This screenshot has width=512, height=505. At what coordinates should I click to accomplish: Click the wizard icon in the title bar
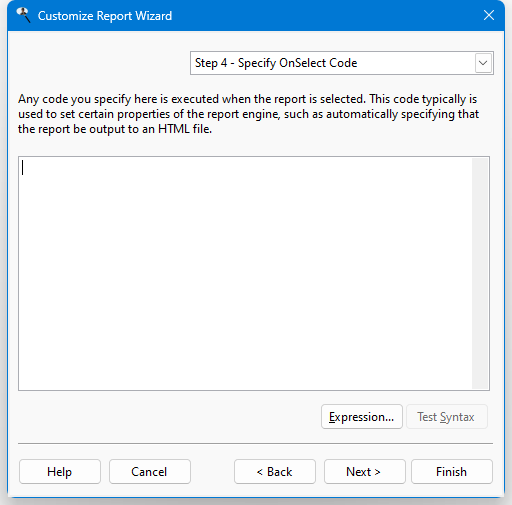24,15
